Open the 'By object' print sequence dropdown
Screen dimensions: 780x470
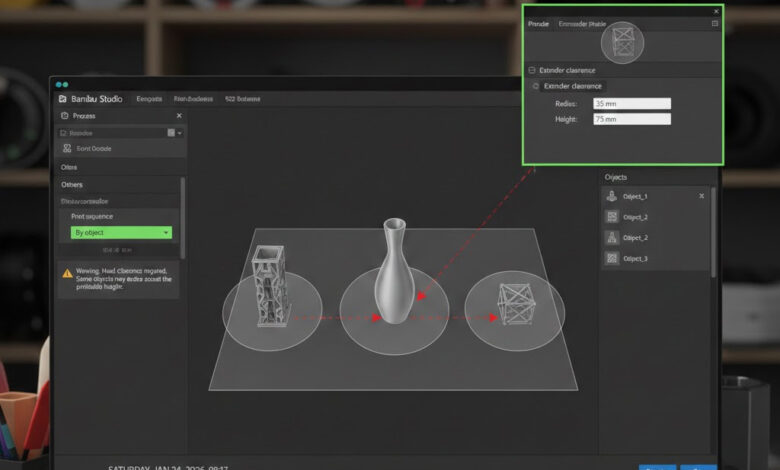121,233
